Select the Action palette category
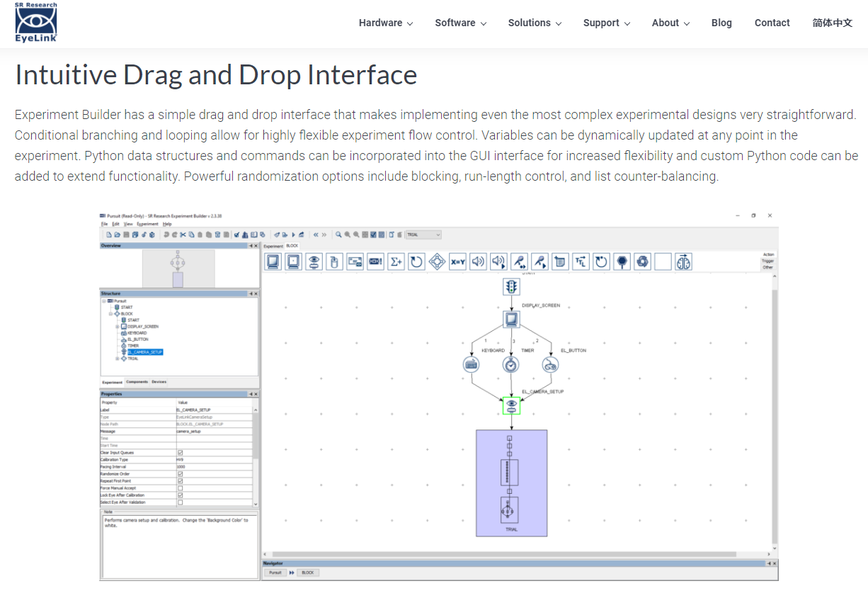 (x=768, y=254)
